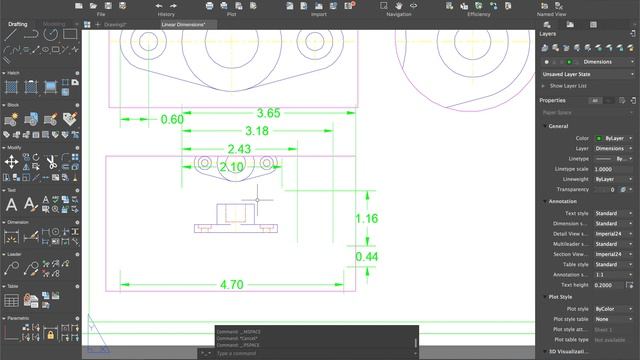640x360 pixels.
Task: Open the Lineweight ByLayer dropdown
Action: coord(614,179)
